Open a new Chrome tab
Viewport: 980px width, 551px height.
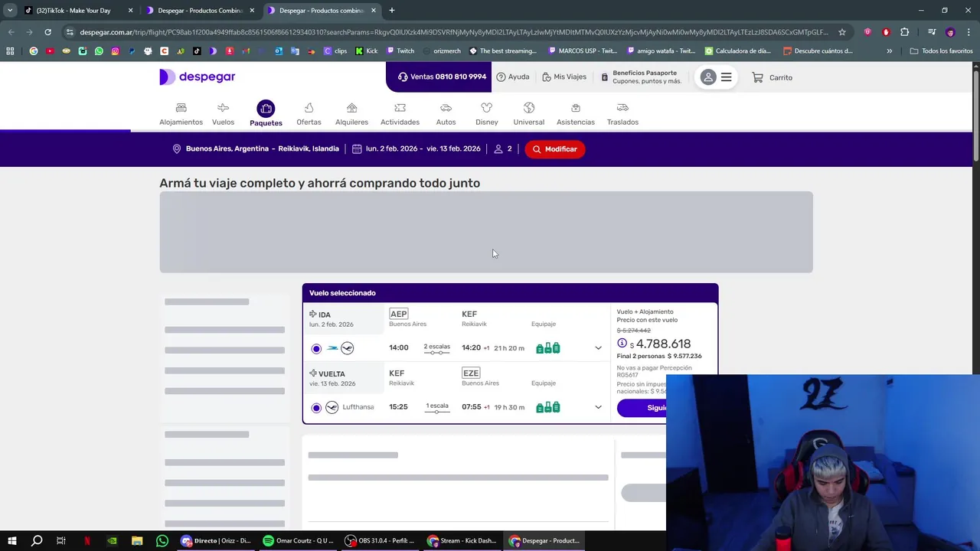[391, 10]
